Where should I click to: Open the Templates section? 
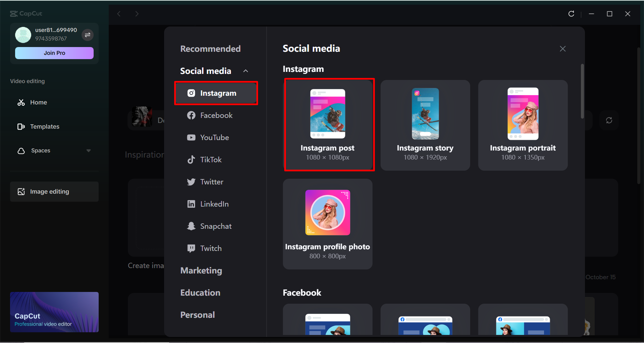[45, 126]
